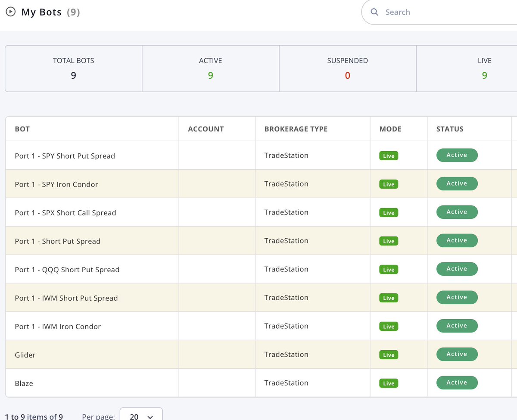Viewport: 517px width, 420px height.
Task: Click Live badge in Glider row
Action: 389,355
